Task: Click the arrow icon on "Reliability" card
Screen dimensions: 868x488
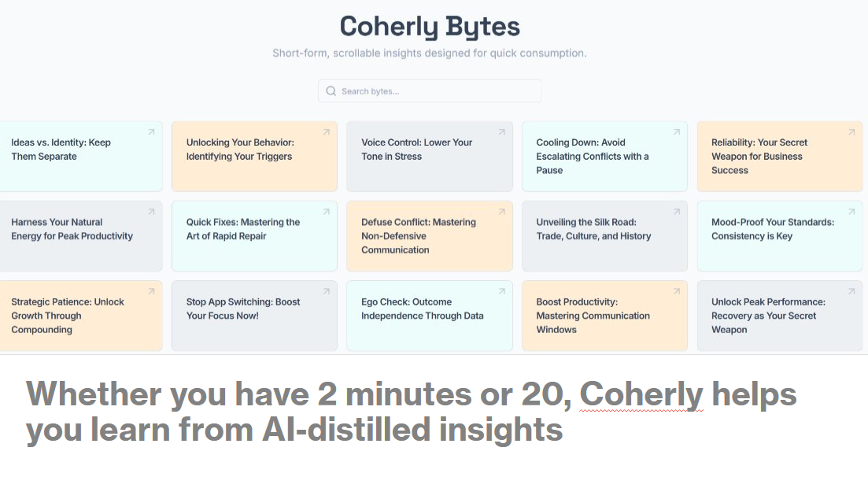Action: [851, 132]
